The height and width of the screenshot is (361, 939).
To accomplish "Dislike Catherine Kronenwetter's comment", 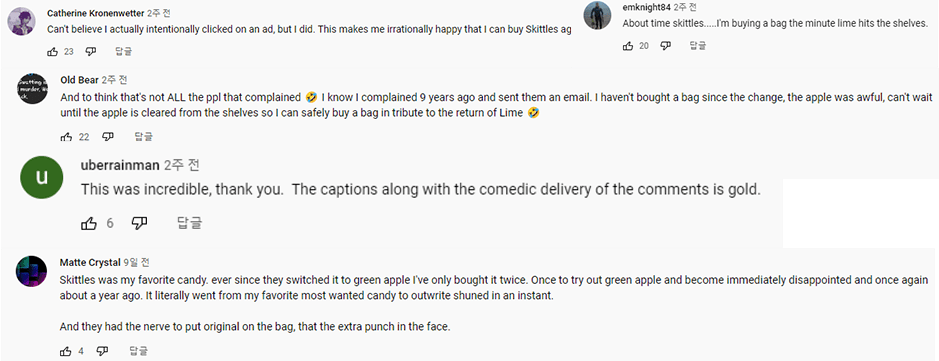I will click(90, 51).
